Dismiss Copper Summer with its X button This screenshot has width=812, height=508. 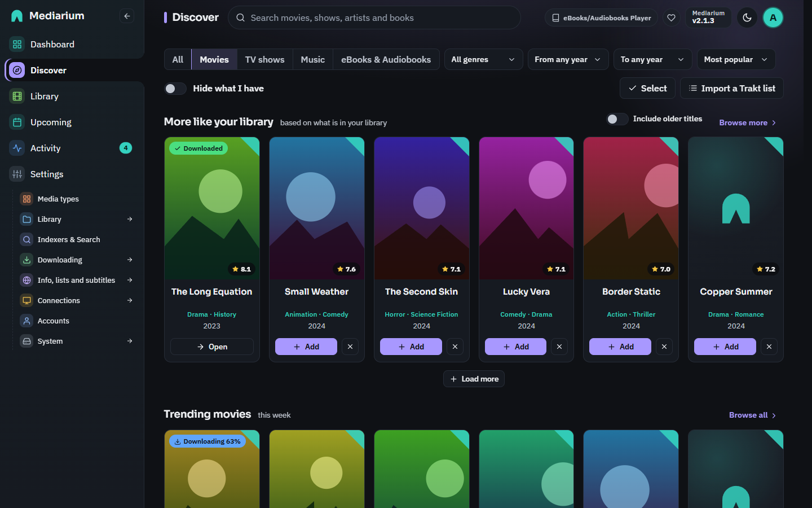pyautogui.click(x=769, y=347)
